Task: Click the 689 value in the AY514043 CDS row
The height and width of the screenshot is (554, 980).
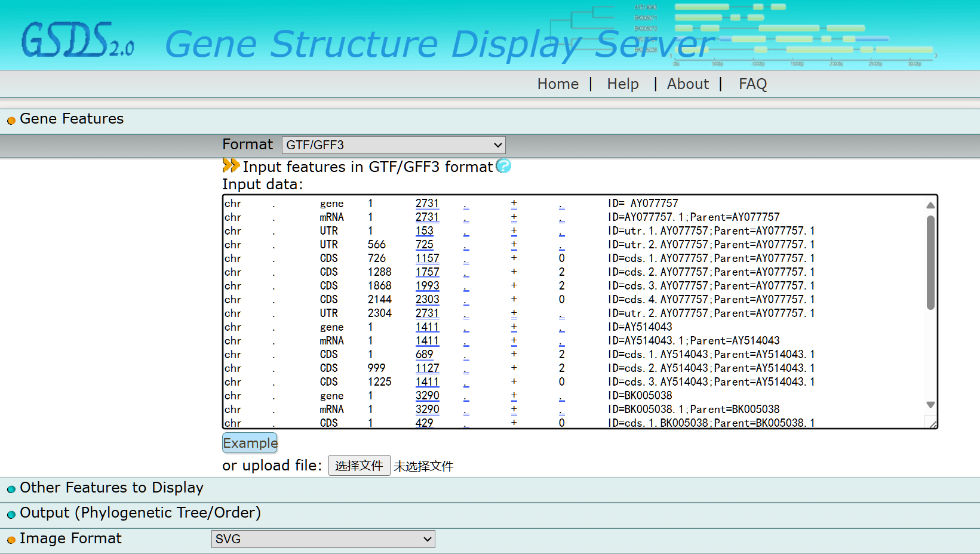Action: coord(425,355)
